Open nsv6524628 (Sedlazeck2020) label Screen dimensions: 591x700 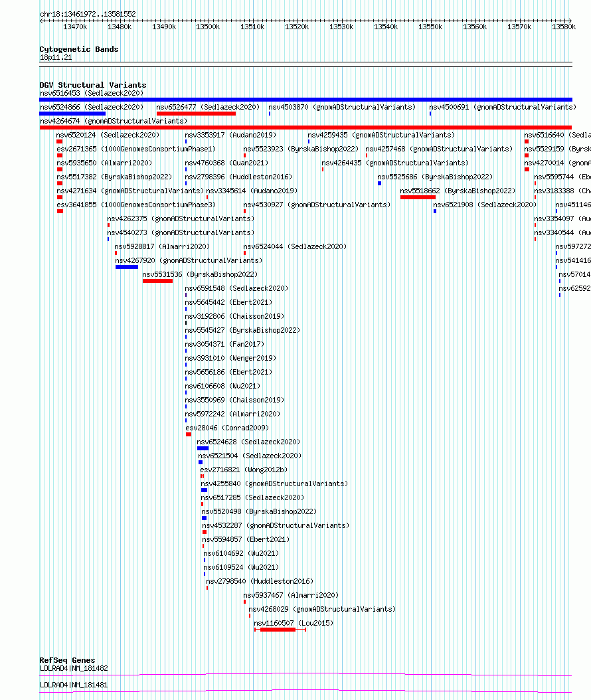click(x=248, y=442)
